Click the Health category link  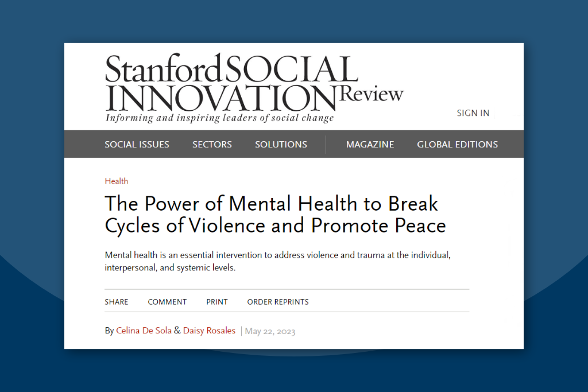116,181
